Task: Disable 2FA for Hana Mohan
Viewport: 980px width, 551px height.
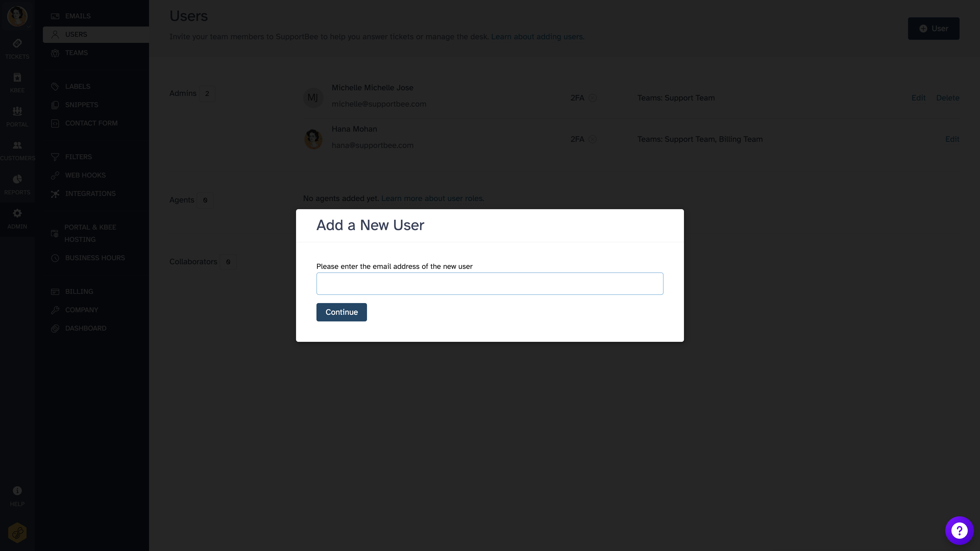Action: tap(593, 139)
